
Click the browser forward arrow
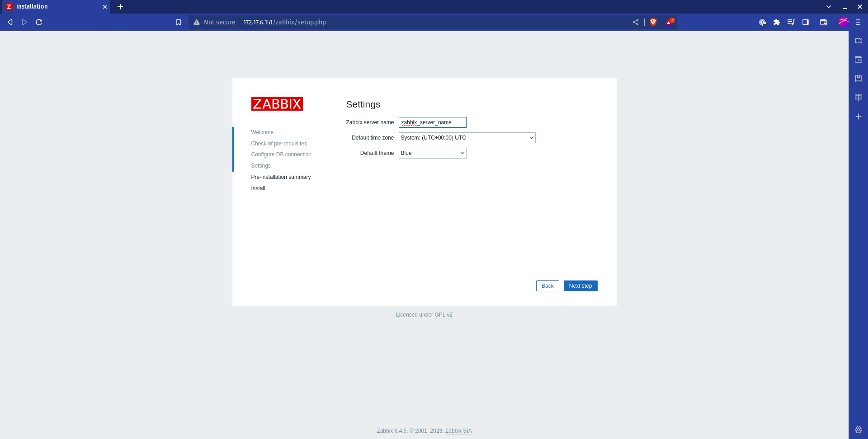(24, 22)
